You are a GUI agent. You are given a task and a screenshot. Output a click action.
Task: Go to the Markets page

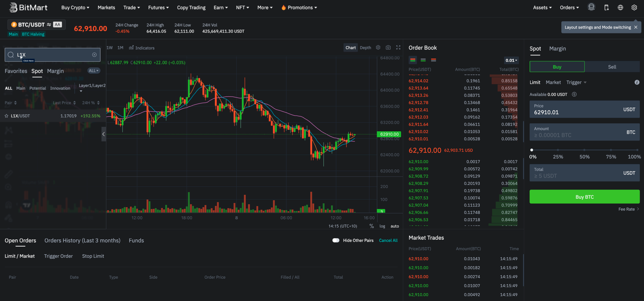point(106,7)
